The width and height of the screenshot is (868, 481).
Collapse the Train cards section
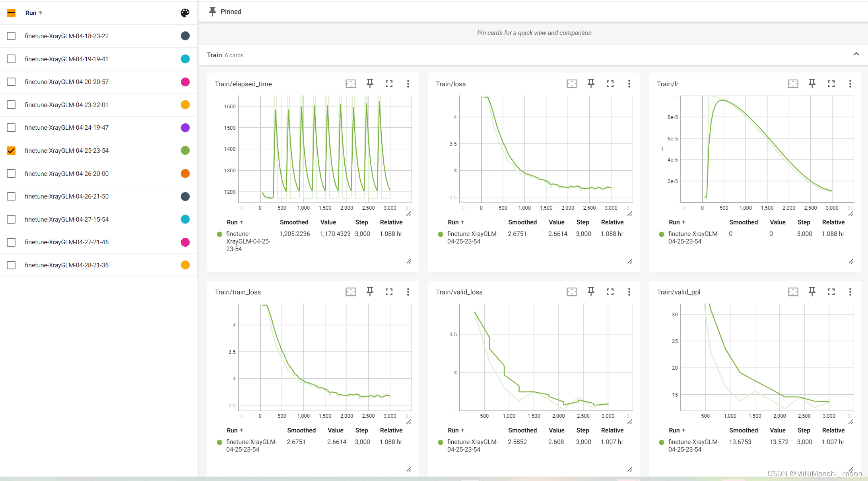[x=856, y=55]
